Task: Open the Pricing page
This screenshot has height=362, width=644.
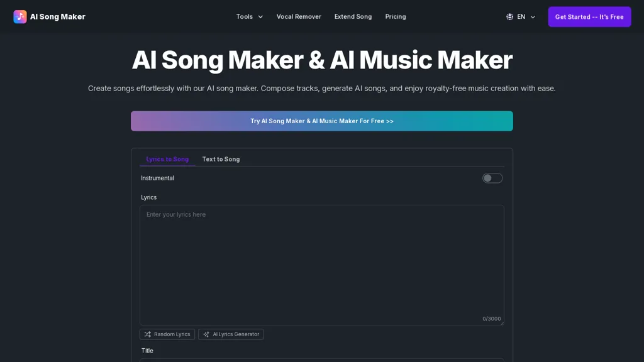Action: [x=396, y=17]
